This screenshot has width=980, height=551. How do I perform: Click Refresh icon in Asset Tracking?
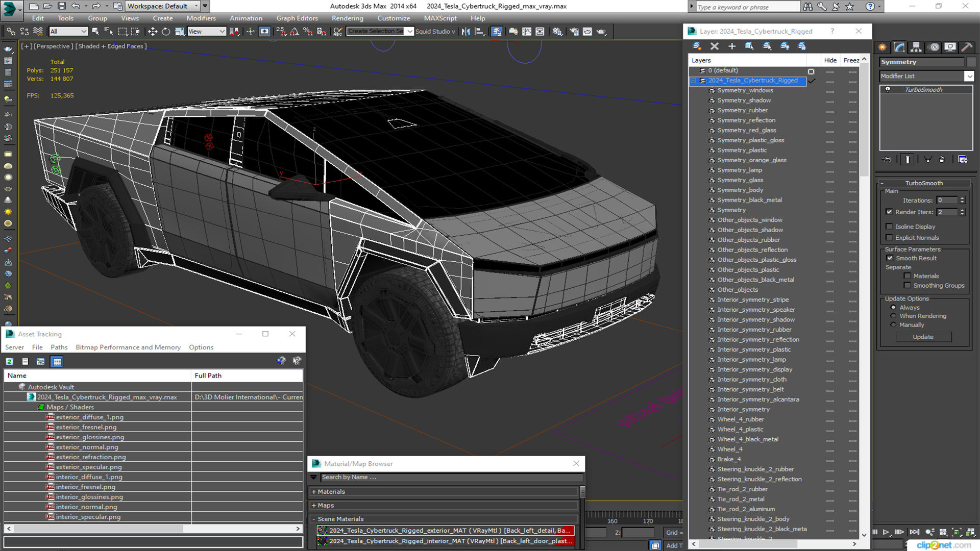pos(9,362)
